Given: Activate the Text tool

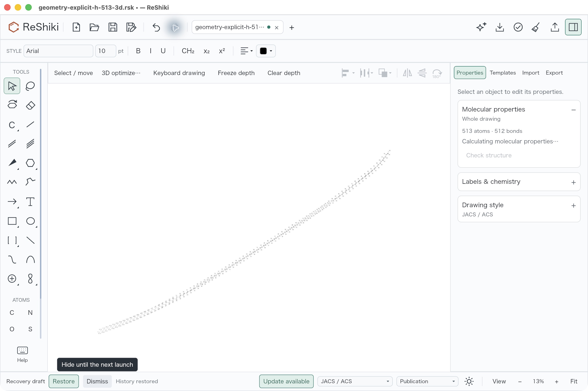Looking at the screenshot, I should click(x=30, y=201).
